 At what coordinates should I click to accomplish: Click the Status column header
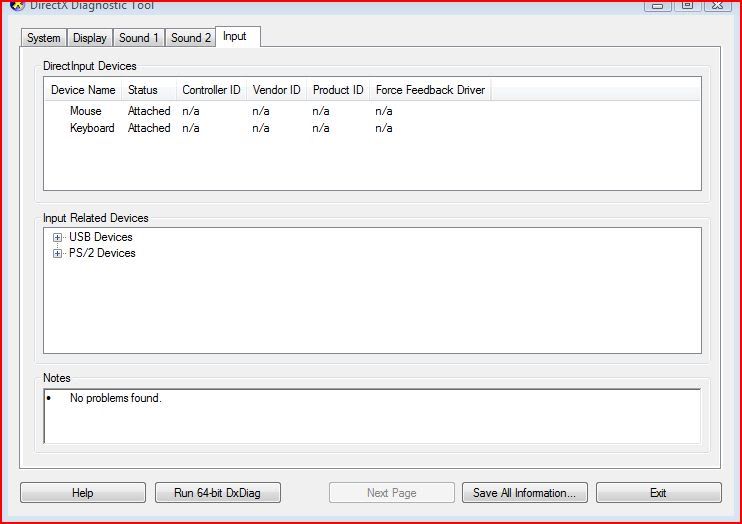[143, 90]
